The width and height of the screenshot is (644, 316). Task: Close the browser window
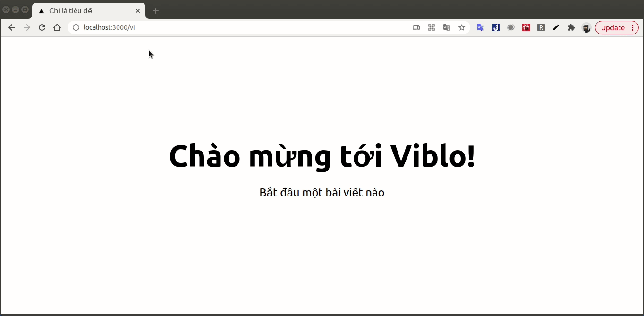pyautogui.click(x=6, y=9)
